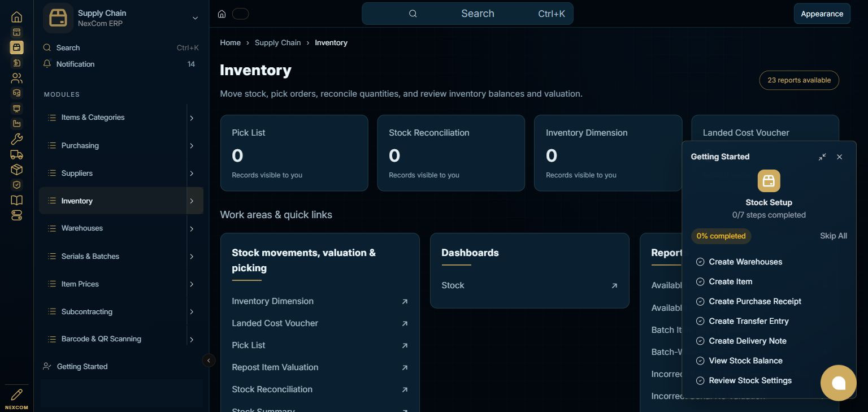This screenshot has height=412, width=868.
Task: Collapse the sidebar with round arrow button
Action: 209,361
